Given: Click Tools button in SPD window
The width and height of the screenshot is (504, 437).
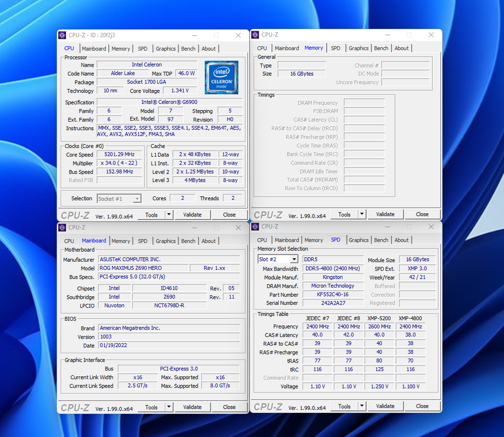Looking at the screenshot, I should point(345,406).
